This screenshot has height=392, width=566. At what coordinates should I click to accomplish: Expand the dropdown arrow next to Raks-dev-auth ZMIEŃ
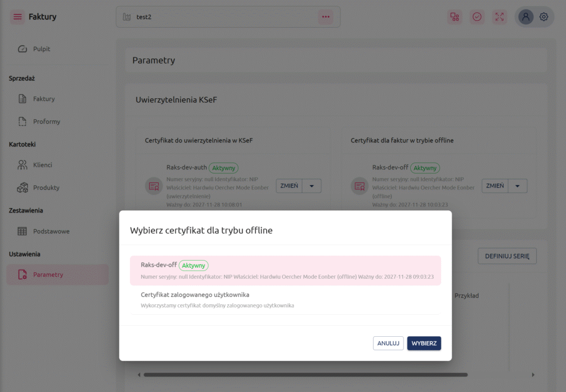(312, 186)
